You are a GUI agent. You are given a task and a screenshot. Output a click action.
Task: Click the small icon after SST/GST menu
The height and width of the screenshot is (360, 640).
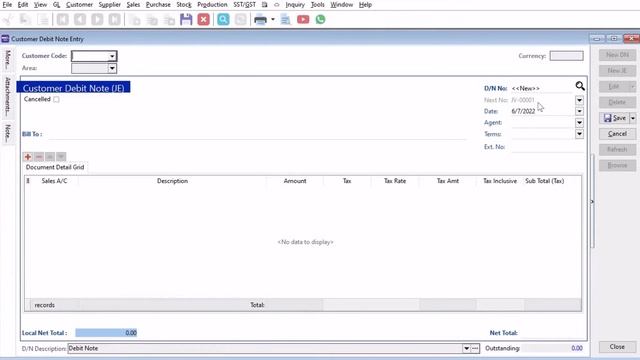(264, 5)
